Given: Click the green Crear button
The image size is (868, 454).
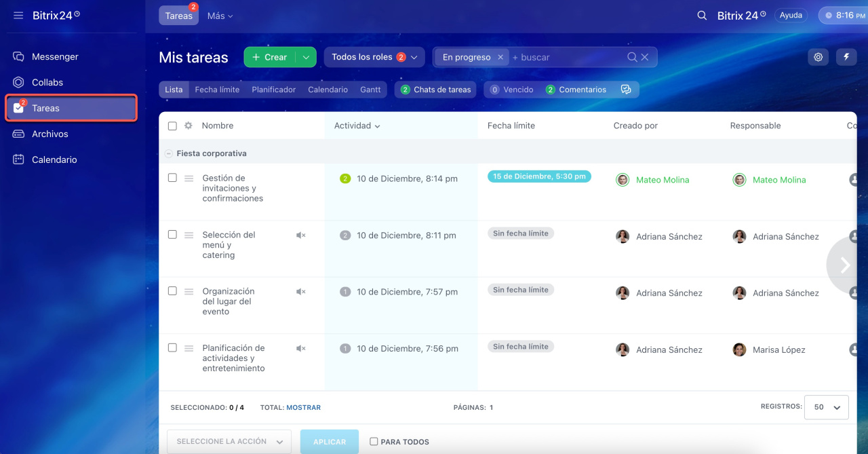Looking at the screenshot, I should (x=270, y=58).
